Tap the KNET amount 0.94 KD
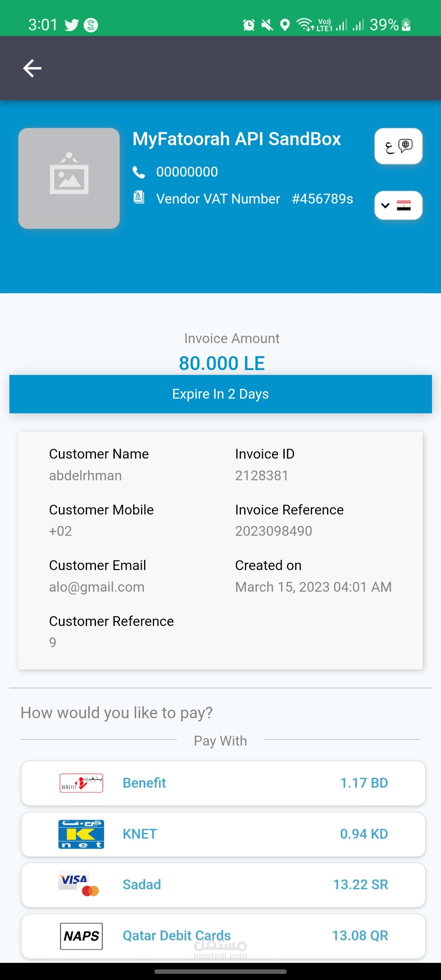Screen dimensions: 441x980 (364, 834)
